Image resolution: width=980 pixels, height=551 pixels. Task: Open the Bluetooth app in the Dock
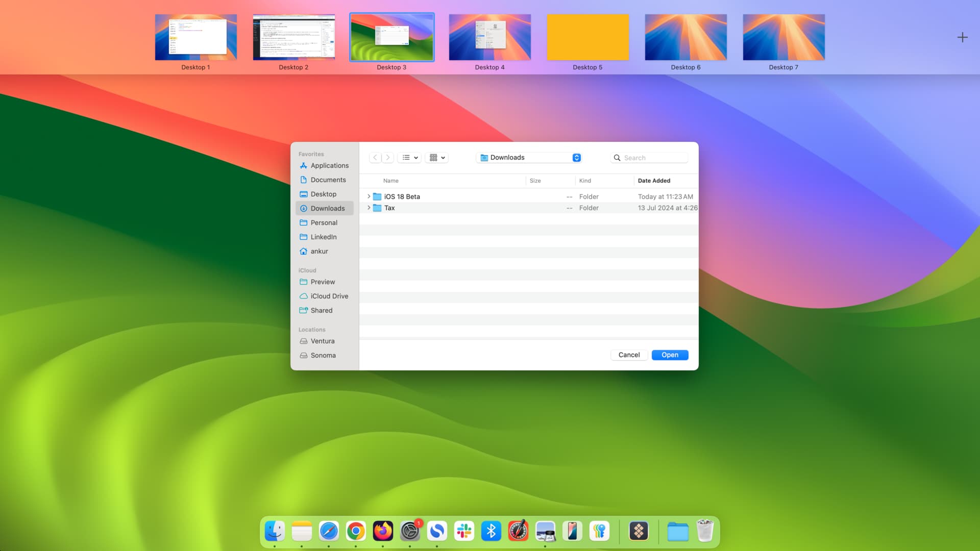[491, 531]
